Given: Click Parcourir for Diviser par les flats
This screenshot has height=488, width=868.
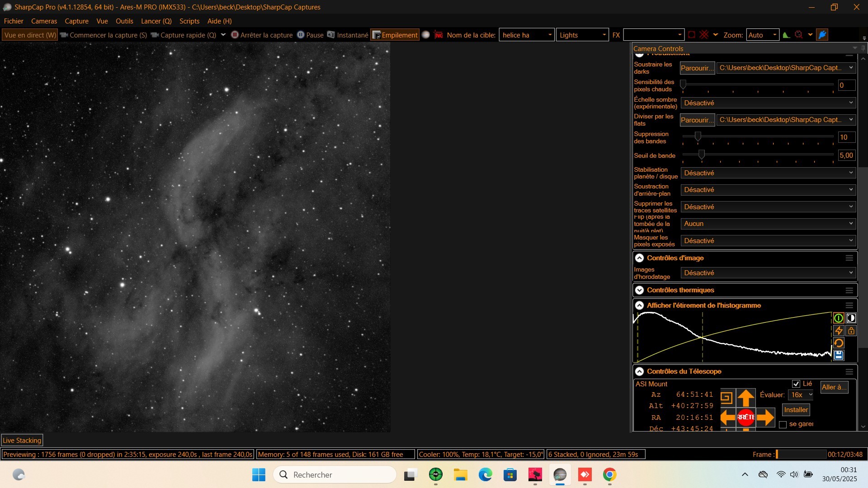Looking at the screenshot, I should click(x=697, y=120).
